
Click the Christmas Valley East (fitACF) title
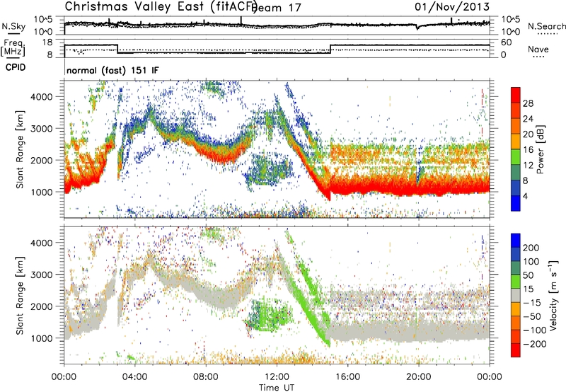pos(161,6)
